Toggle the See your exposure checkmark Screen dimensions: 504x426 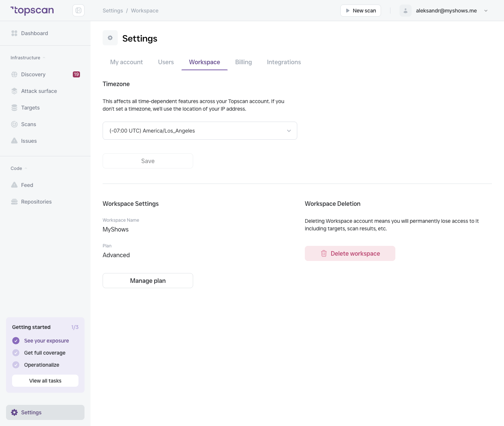tap(16, 341)
